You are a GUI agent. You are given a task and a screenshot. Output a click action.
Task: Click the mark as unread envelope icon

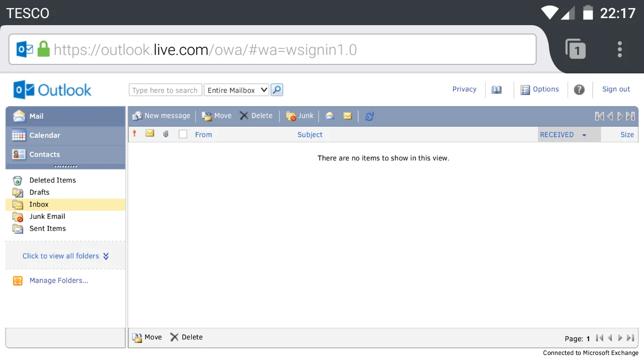click(348, 116)
